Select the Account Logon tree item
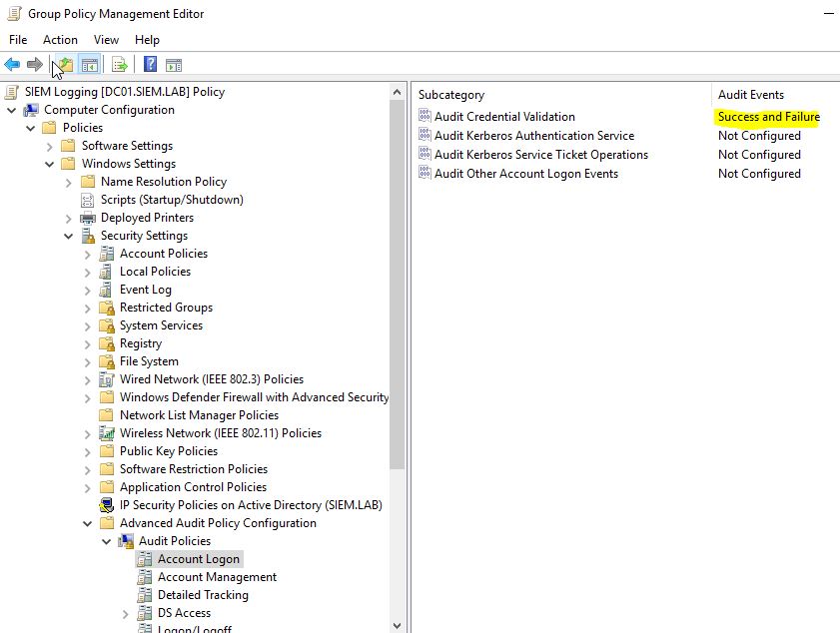 pyautogui.click(x=198, y=559)
